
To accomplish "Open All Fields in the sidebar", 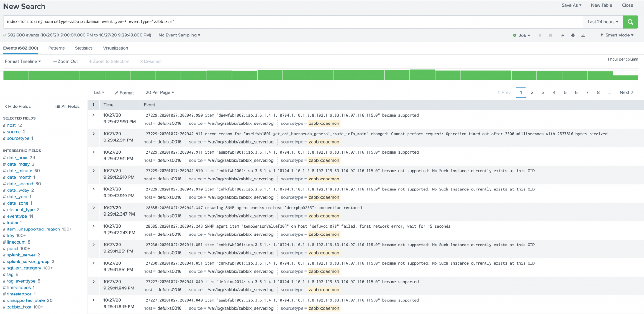I will [x=68, y=106].
